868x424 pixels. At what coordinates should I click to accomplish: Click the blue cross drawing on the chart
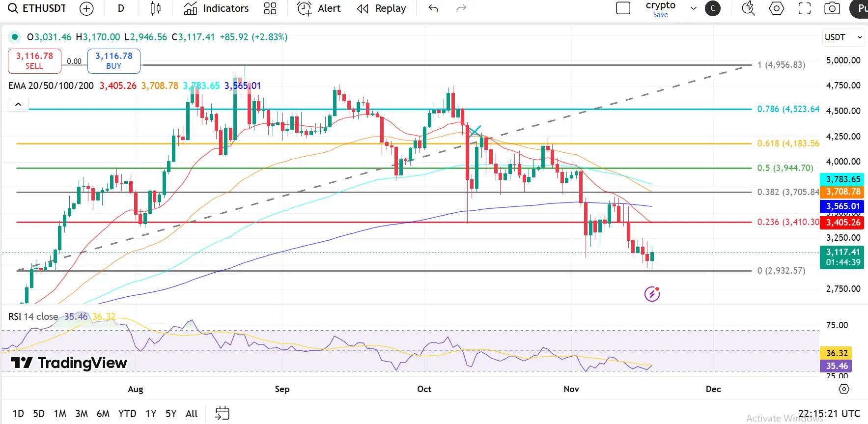(x=475, y=132)
